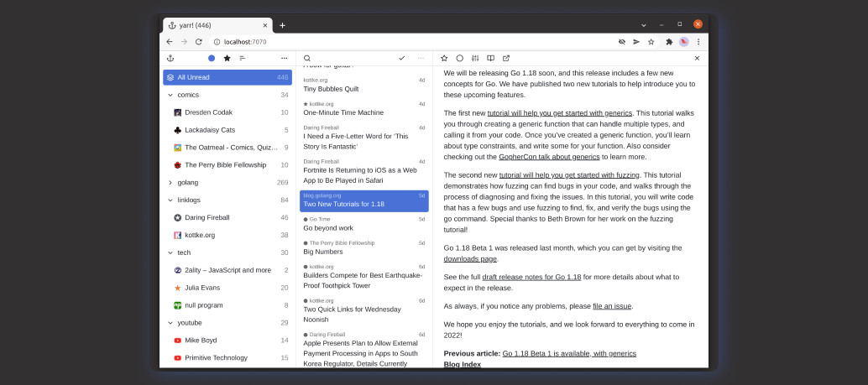
Task: Open browser extensions puzzle icon
Action: 669,42
